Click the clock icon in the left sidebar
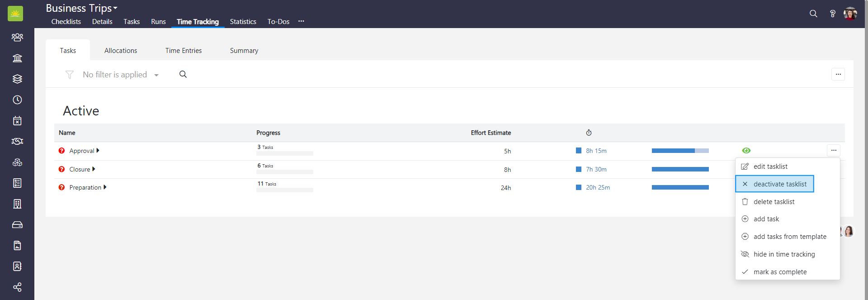Viewport: 868px width, 300px height. click(x=17, y=100)
